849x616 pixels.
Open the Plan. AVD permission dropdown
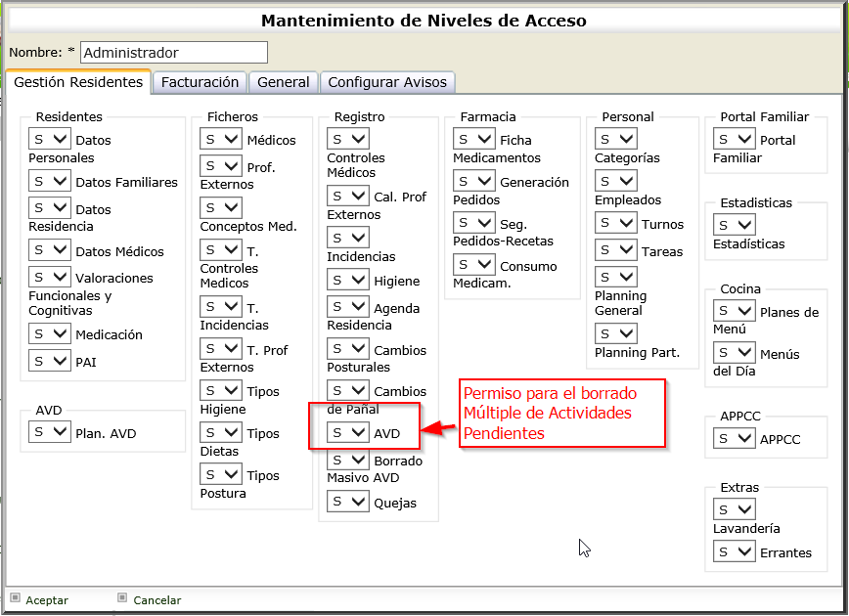pos(49,431)
